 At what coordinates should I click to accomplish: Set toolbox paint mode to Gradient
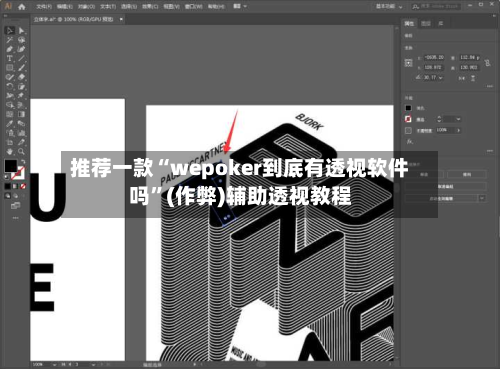[x=15, y=186]
